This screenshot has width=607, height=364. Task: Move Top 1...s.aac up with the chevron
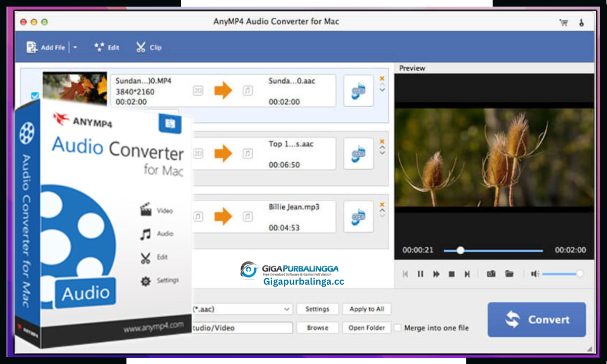click(x=382, y=148)
